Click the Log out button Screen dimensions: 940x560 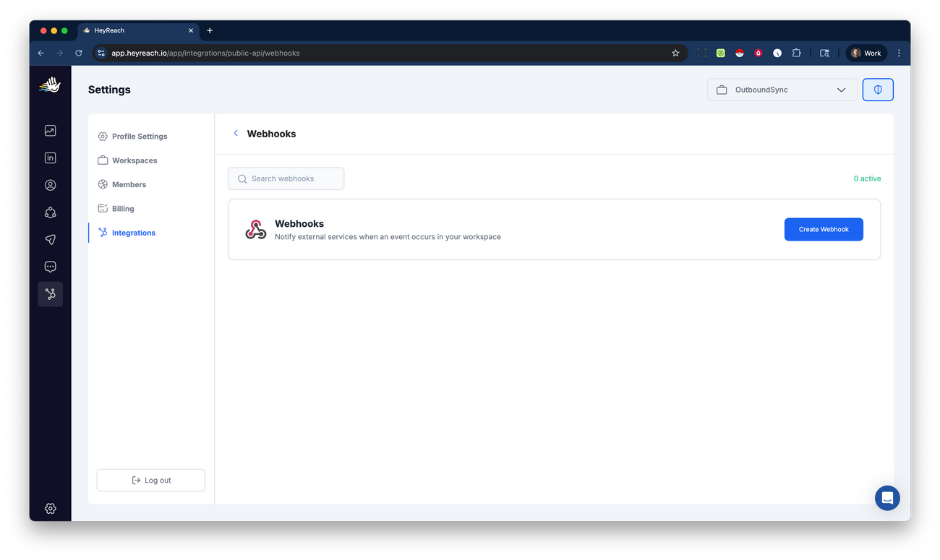coord(150,479)
